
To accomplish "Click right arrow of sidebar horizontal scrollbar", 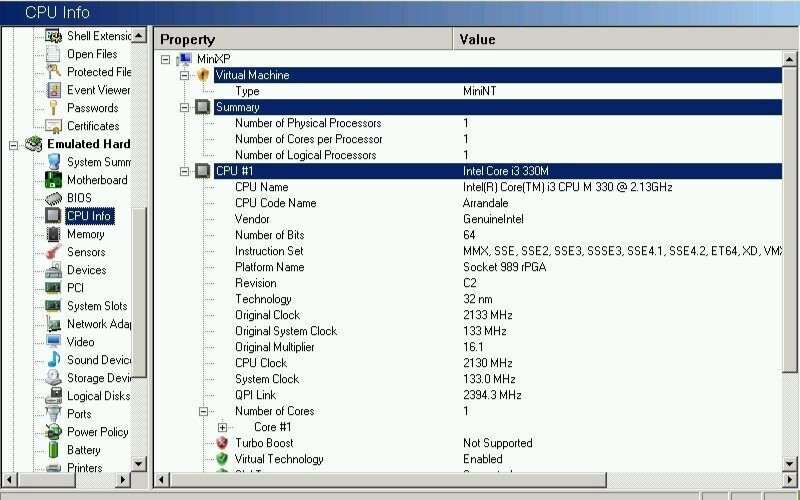I will point(122,480).
